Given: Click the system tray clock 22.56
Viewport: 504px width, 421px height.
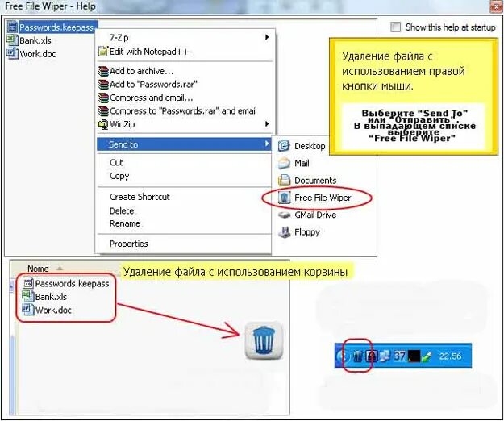Looking at the screenshot, I should tap(450, 356).
